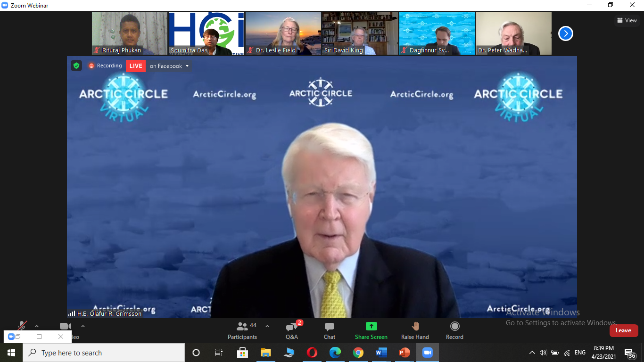
Task: Show hidden system tray icons
Action: 532,353
